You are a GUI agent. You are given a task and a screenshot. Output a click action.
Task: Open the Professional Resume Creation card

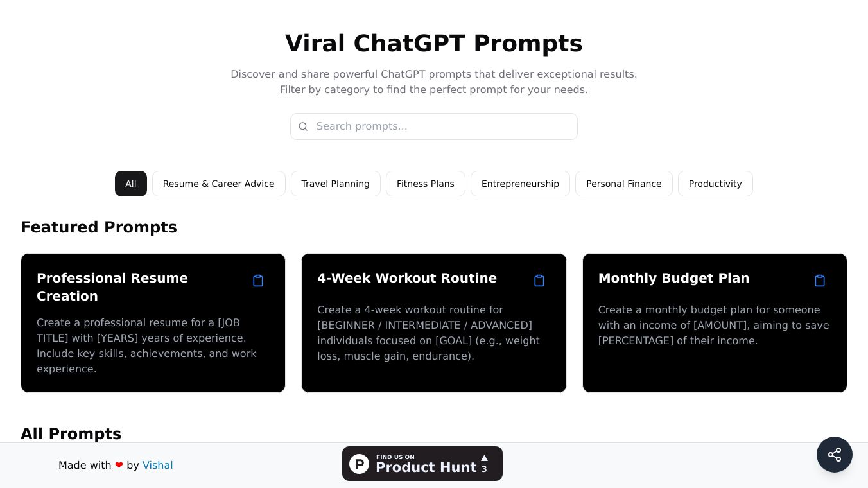click(x=153, y=340)
